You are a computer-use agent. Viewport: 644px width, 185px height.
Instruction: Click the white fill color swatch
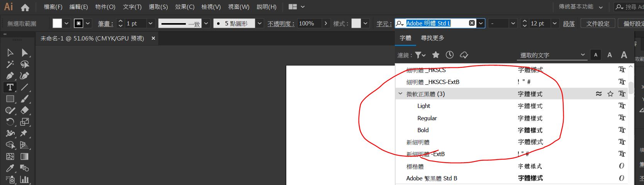[57, 23]
